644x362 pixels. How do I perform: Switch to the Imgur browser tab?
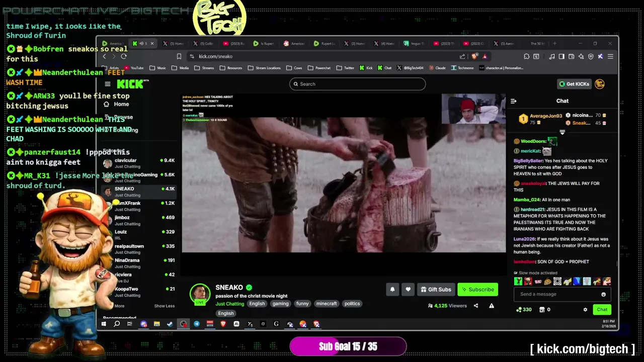tap(415, 44)
